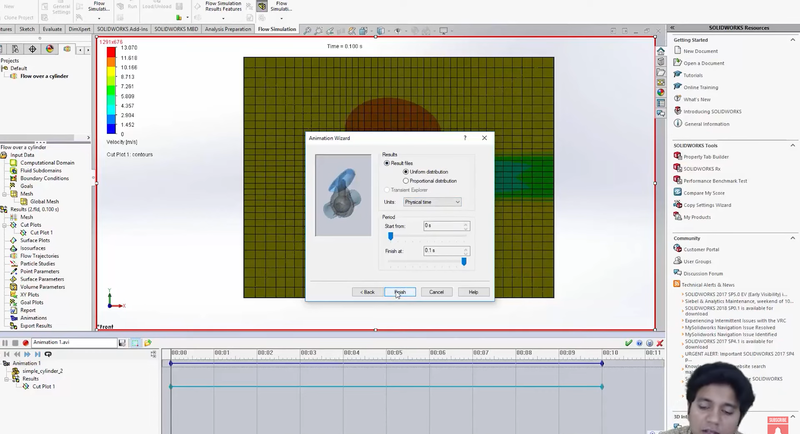Image resolution: width=800 pixels, height=434 pixels.
Task: Select Proportional distribution radio button
Action: 406,181
